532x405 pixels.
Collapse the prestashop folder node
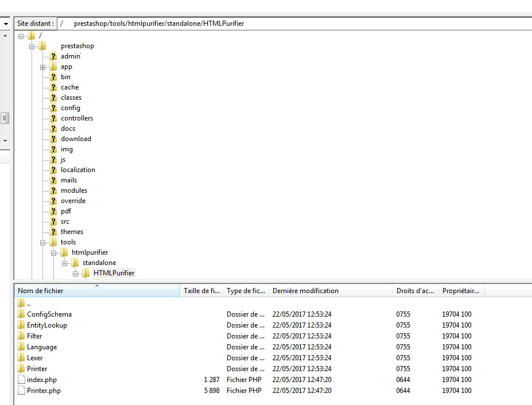coord(32,46)
